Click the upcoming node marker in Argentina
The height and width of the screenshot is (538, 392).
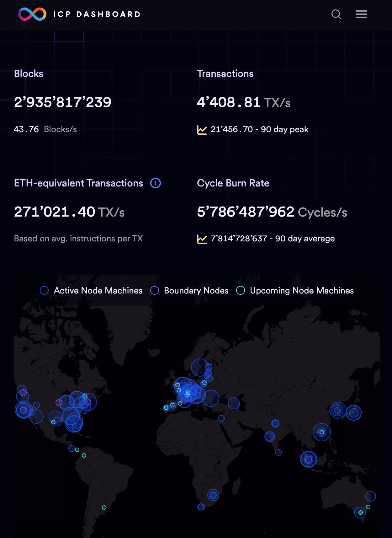tap(104, 508)
